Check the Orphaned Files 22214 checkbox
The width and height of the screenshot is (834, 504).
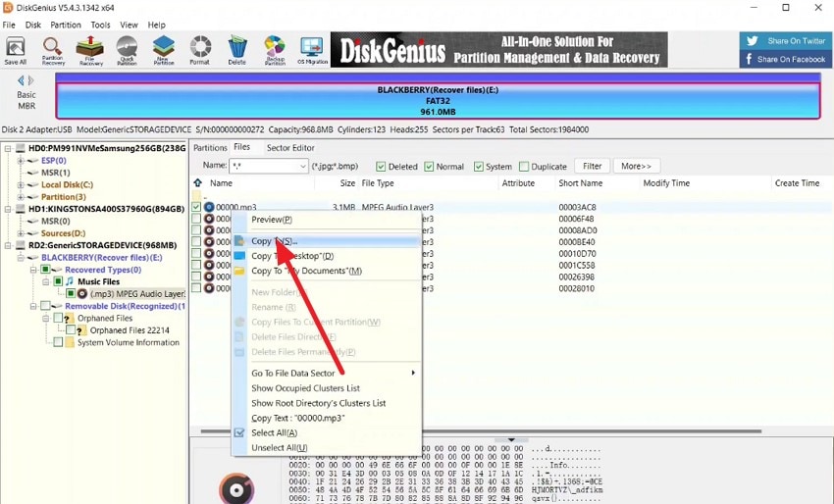click(71, 330)
